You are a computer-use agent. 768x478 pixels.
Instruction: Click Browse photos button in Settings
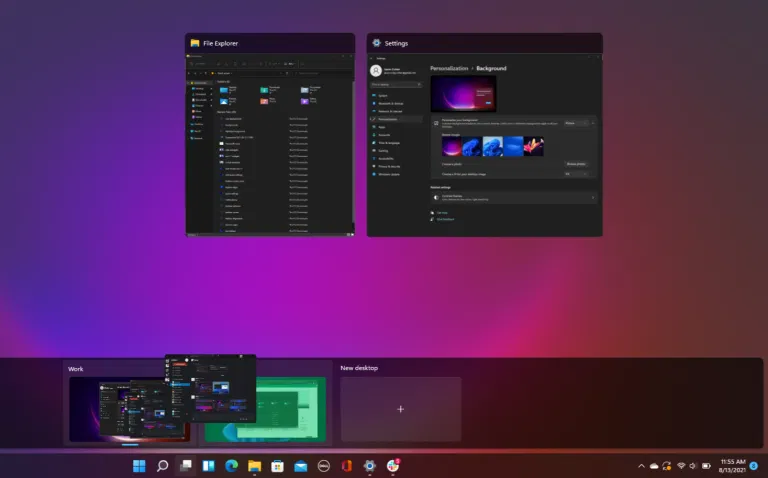576,164
